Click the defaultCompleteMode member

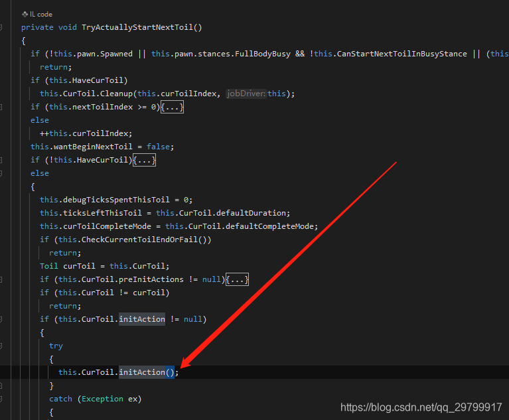click(x=269, y=226)
